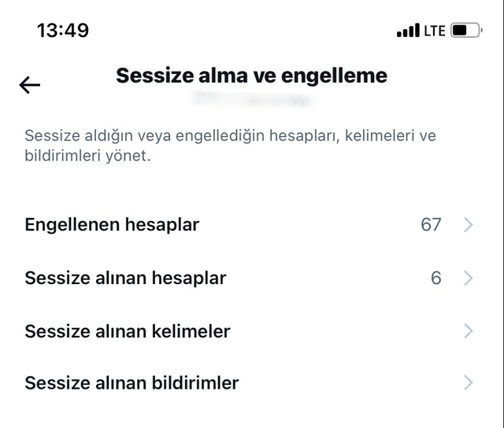
Task: Open Sessize alınan kelimeler via chevron arrow
Action: pos(469,331)
